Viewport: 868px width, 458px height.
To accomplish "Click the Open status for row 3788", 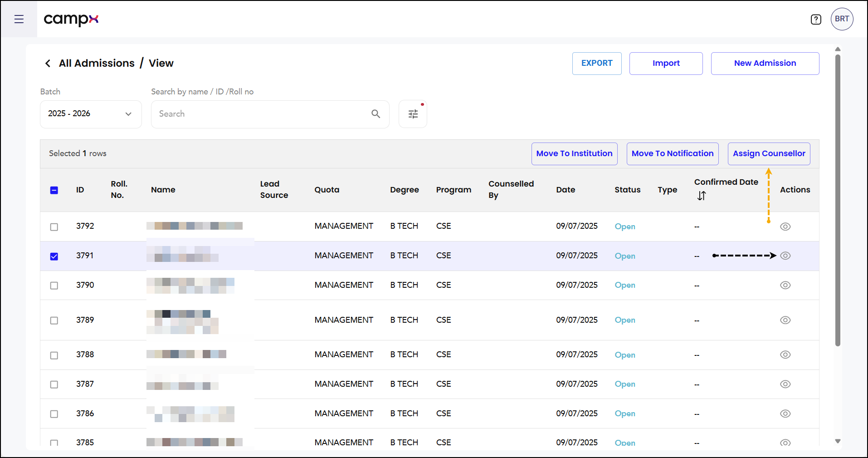I will pyautogui.click(x=625, y=355).
